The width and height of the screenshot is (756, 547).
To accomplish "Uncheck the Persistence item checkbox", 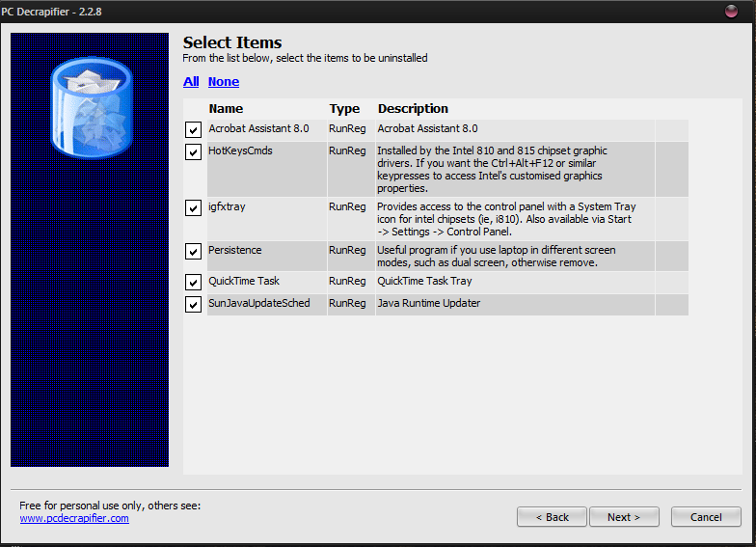I will coord(193,251).
